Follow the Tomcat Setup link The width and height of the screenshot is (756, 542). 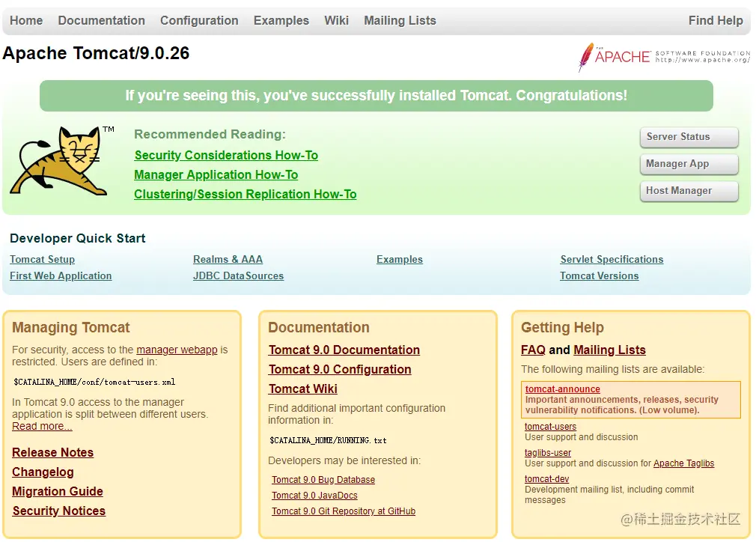coord(43,260)
